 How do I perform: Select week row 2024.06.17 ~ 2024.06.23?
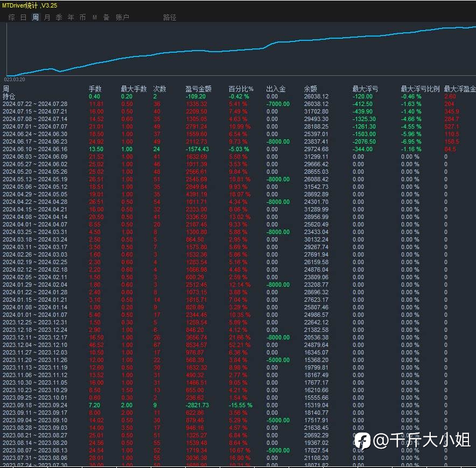238,141
